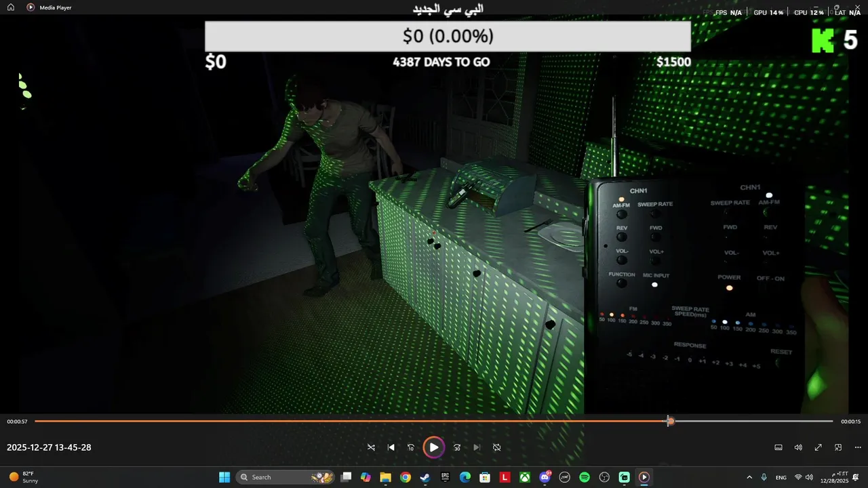Launch Copilot from the taskbar
This screenshot has height=488, width=868.
click(366, 477)
